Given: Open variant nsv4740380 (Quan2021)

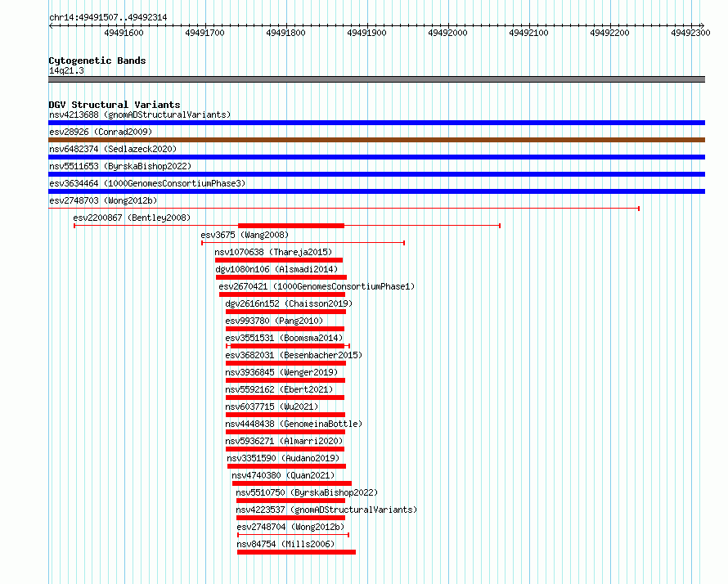Looking at the screenshot, I should (x=283, y=475).
